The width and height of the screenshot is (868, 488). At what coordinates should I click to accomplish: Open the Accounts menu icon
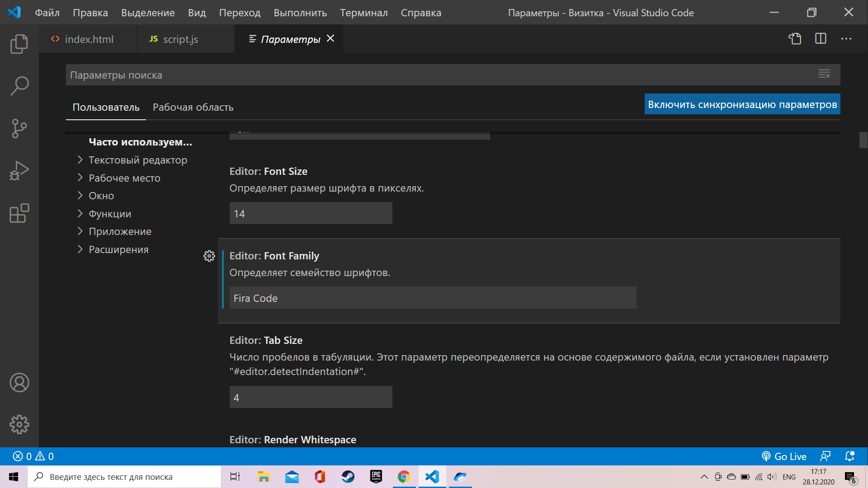pyautogui.click(x=19, y=382)
